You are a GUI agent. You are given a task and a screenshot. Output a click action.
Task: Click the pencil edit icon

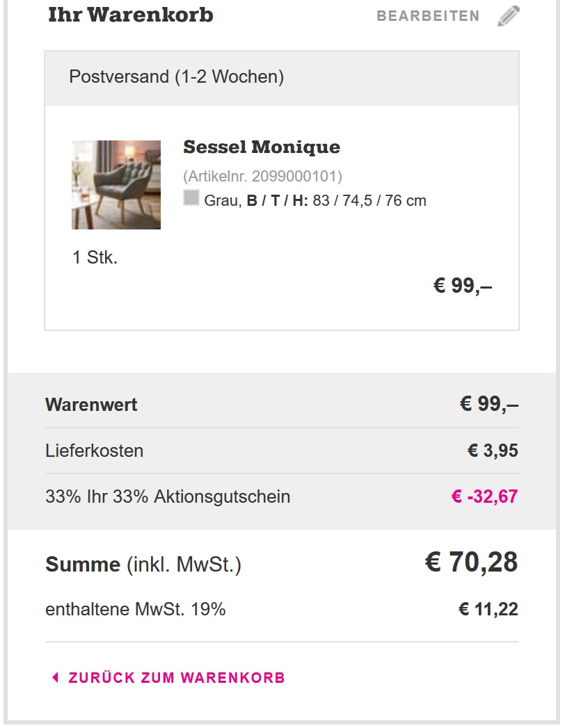[509, 16]
